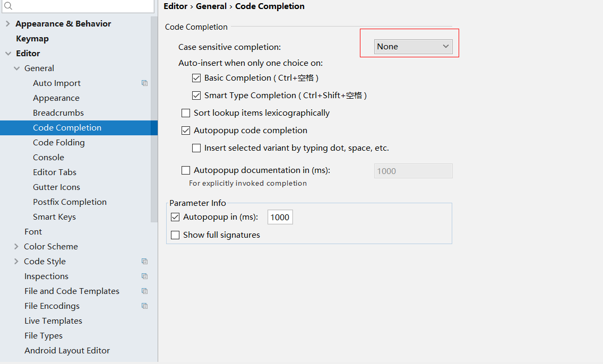603x364 pixels.
Task: Expand the Appearance & Behavior section
Action: click(x=8, y=24)
